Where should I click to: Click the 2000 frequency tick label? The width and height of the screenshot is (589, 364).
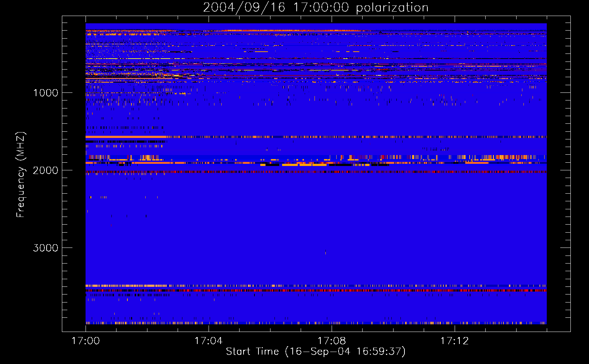[46, 170]
